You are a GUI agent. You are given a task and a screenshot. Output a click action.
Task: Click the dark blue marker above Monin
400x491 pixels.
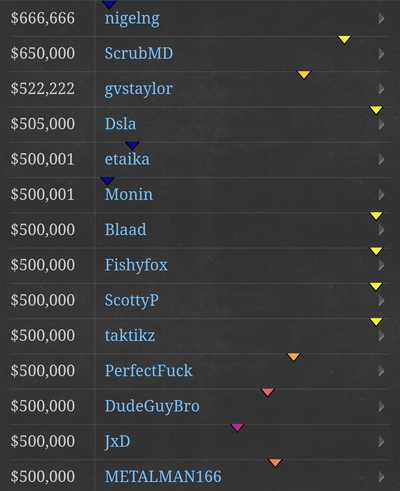point(107,181)
